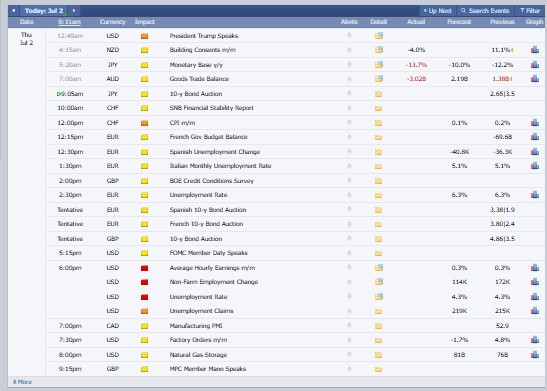Click Up Next button
This screenshot has width=547, height=391.
coord(437,11)
